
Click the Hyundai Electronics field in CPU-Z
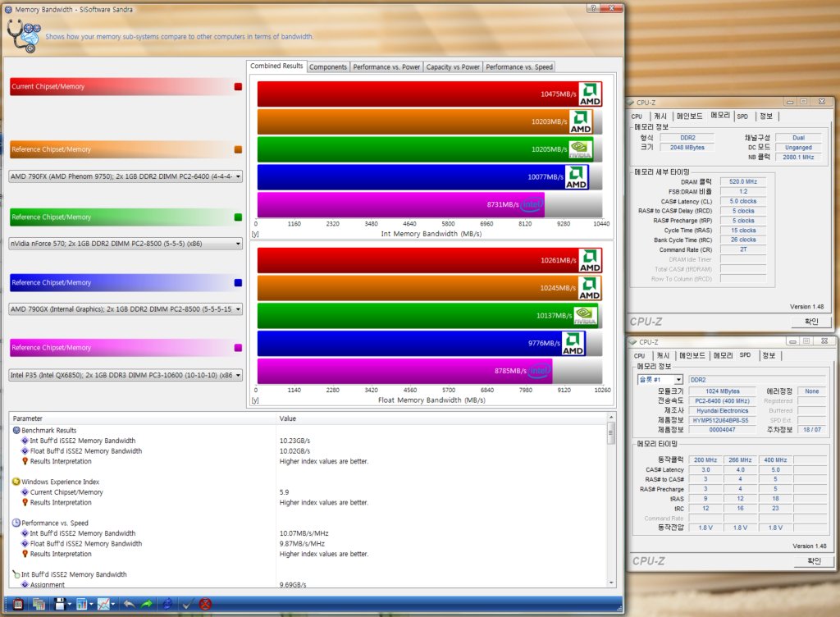coord(722,411)
